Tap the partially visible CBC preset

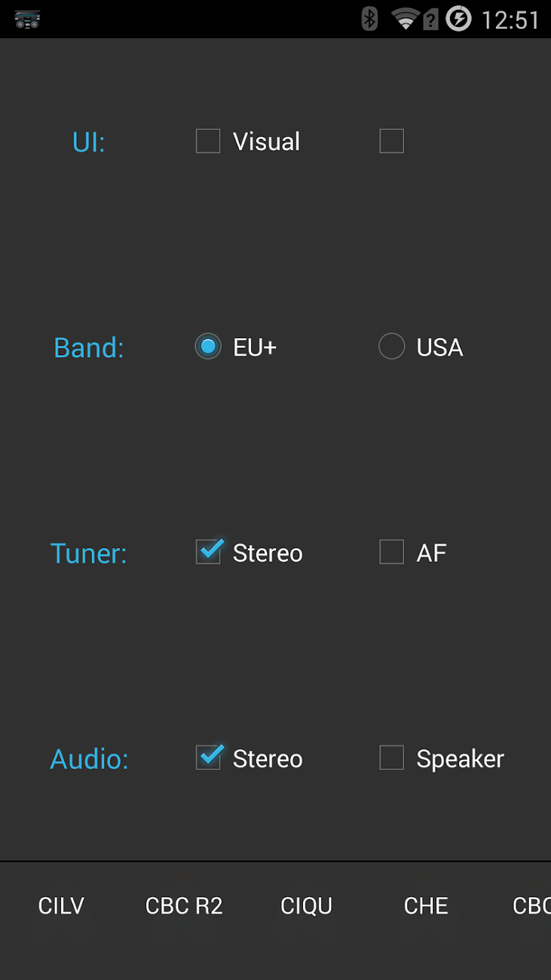click(x=531, y=906)
